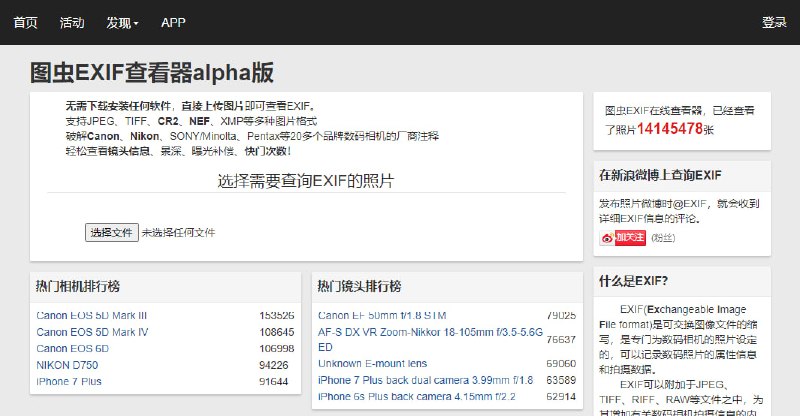Click the 登录 login link
This screenshot has width=800, height=416.
click(x=774, y=22)
